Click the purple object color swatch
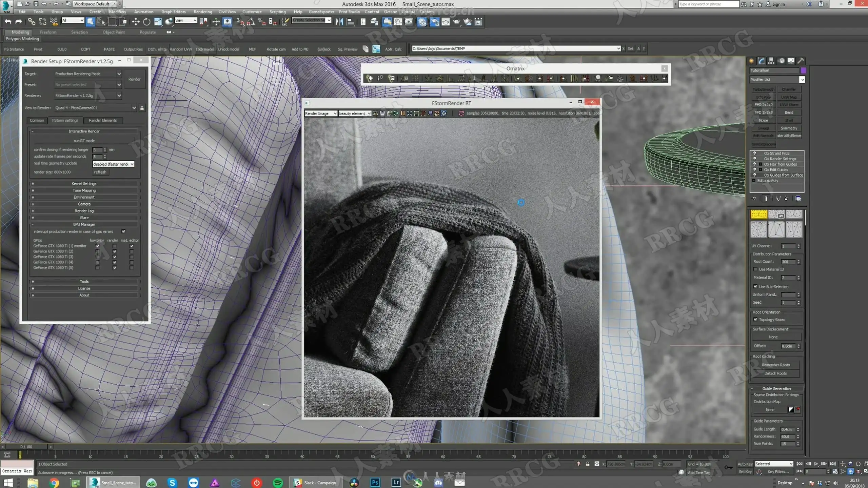This screenshot has width=868, height=488. [x=803, y=70]
